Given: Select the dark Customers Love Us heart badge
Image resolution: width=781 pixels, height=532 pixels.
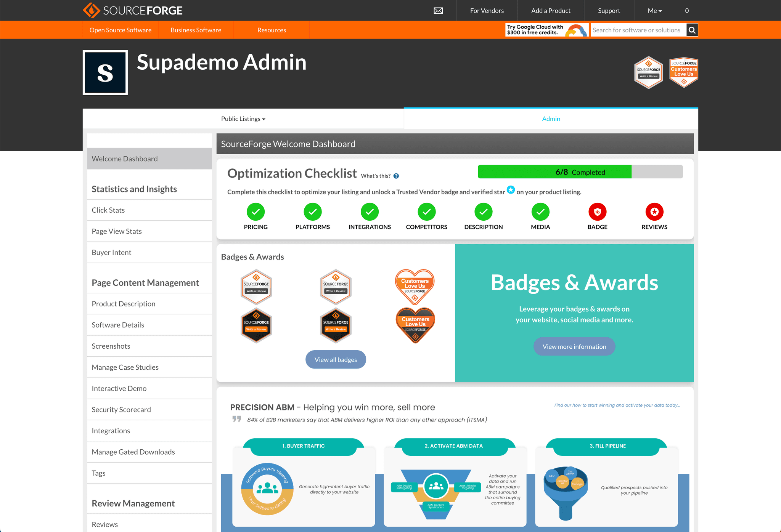Looking at the screenshot, I should tap(415, 325).
